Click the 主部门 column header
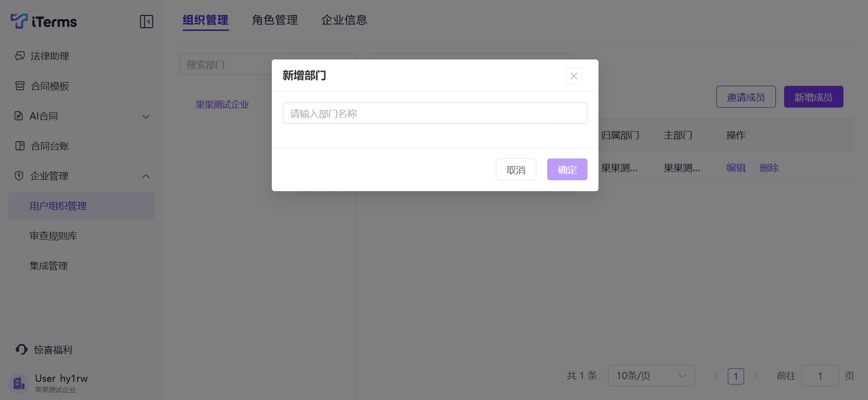 678,135
